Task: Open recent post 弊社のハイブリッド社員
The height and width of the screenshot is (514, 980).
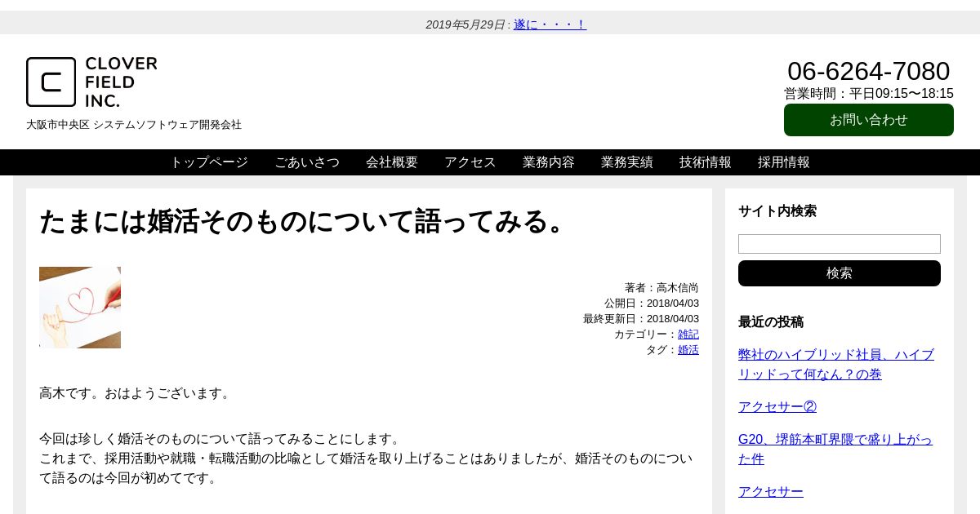Action: pyautogui.click(x=836, y=365)
